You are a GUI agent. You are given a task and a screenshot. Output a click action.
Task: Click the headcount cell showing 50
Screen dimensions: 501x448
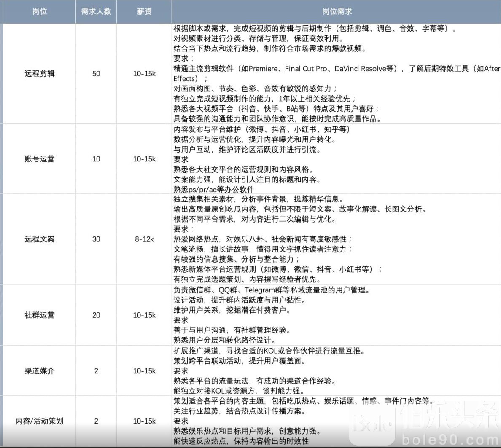(x=96, y=74)
